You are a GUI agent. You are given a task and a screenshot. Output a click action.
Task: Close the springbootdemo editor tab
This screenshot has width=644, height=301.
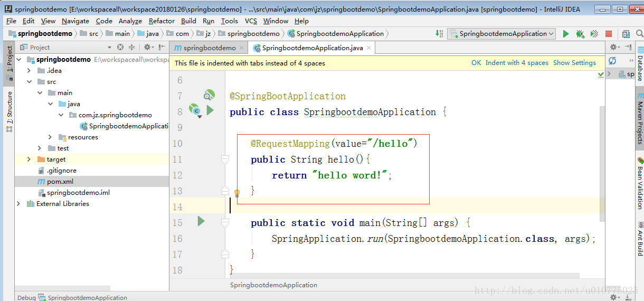coord(242,48)
